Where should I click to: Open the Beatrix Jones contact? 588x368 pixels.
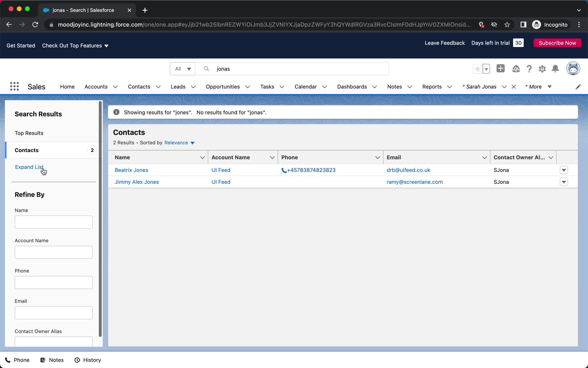click(131, 170)
